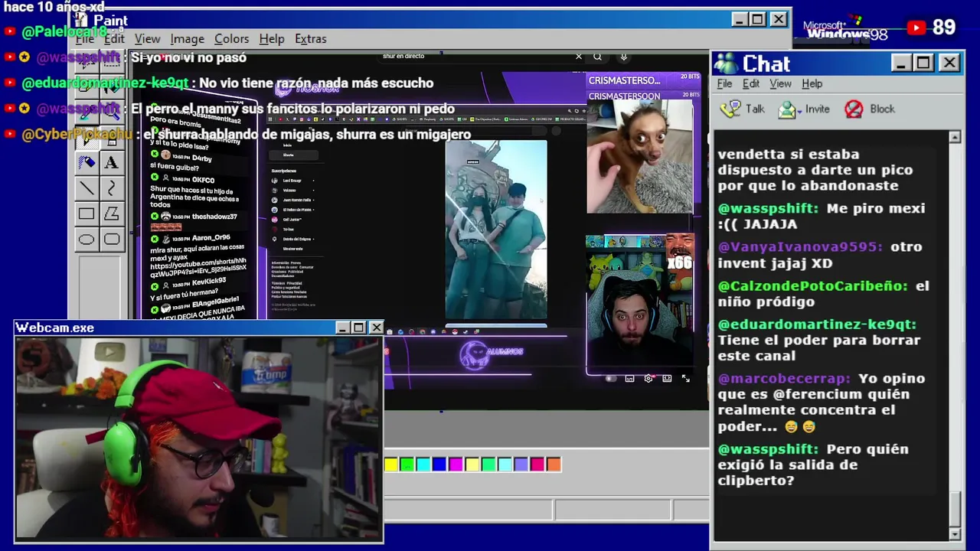Click username @VanyaIvanova9595 in Chat

click(799, 247)
